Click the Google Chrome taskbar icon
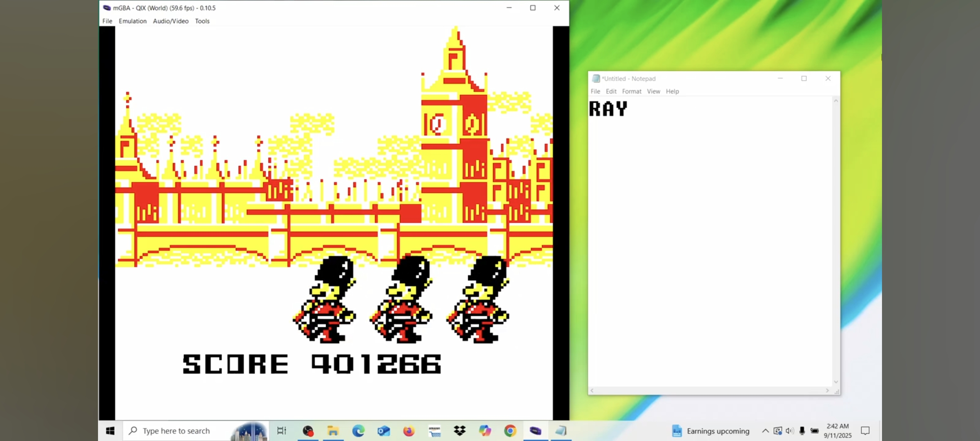 (x=510, y=431)
